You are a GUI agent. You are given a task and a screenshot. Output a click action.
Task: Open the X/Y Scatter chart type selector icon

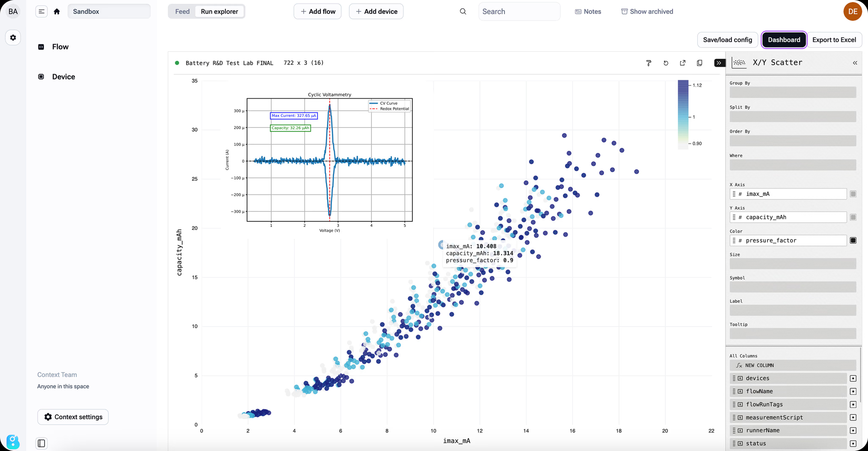coord(739,63)
